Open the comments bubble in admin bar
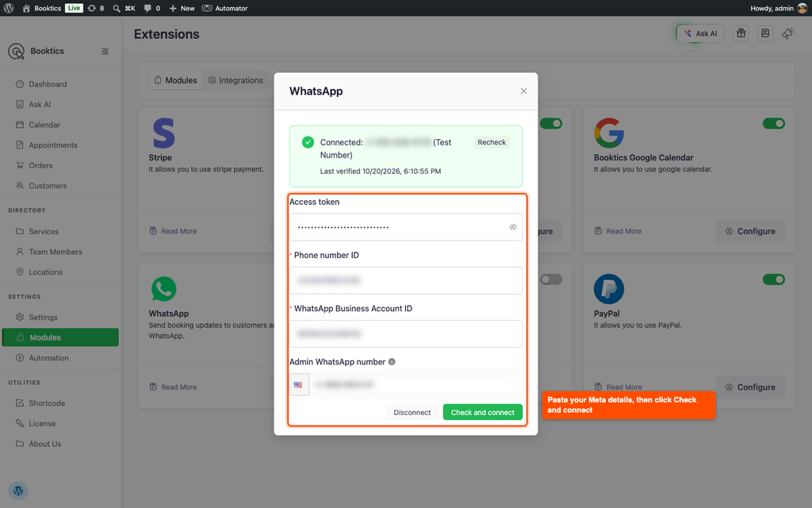The height and width of the screenshot is (508, 812). [x=151, y=8]
